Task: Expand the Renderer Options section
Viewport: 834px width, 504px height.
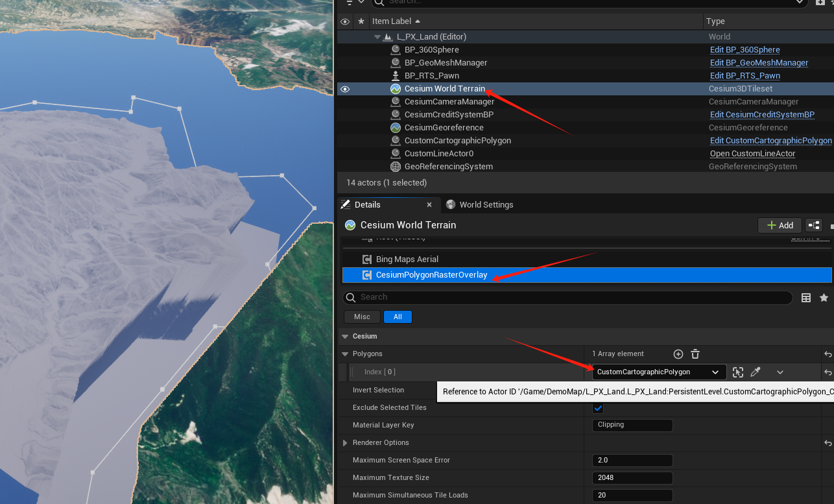Action: point(345,443)
